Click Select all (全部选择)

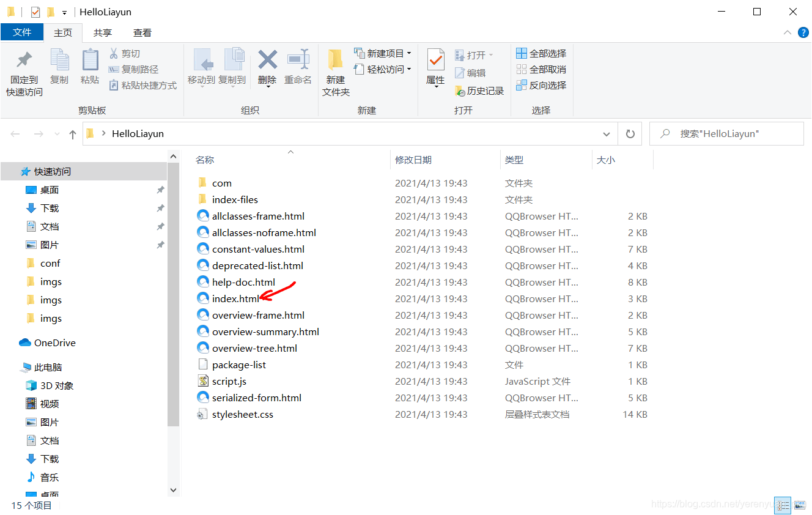tap(541, 53)
